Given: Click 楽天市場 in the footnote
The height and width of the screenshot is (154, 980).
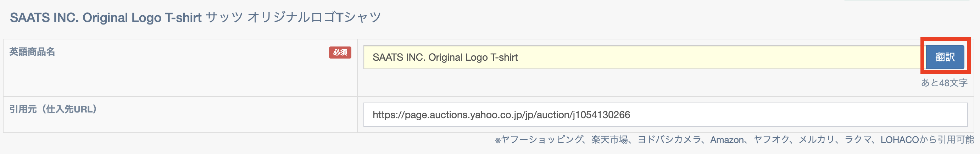Looking at the screenshot, I should coord(609,140).
